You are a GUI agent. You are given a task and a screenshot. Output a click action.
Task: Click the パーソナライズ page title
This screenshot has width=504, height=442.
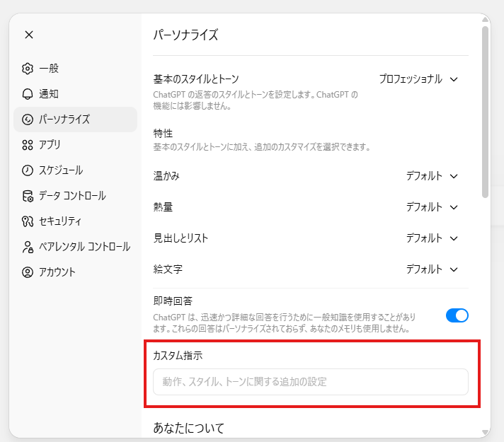pos(185,35)
